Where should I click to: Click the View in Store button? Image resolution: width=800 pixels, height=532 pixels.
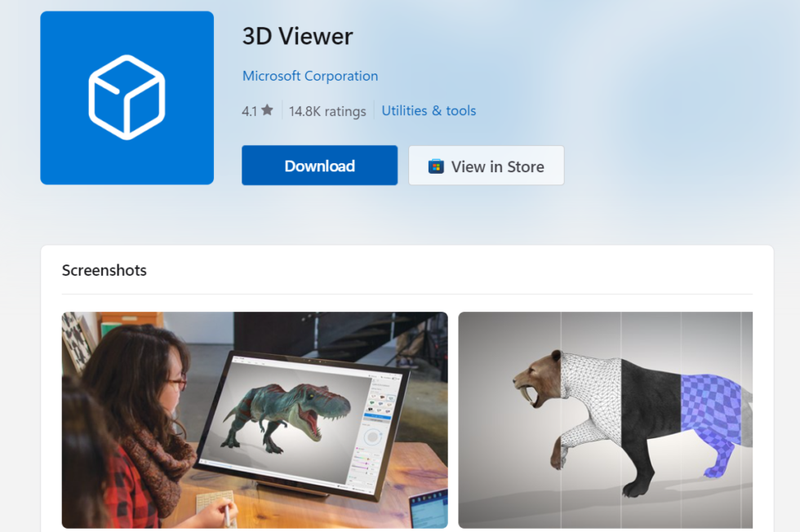coord(486,166)
